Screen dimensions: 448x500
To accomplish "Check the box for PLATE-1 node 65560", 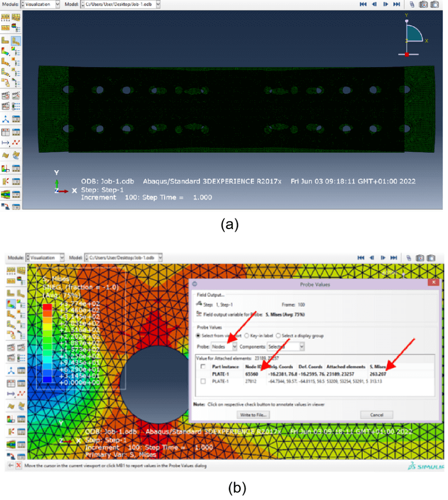I will pyautogui.click(x=203, y=374).
